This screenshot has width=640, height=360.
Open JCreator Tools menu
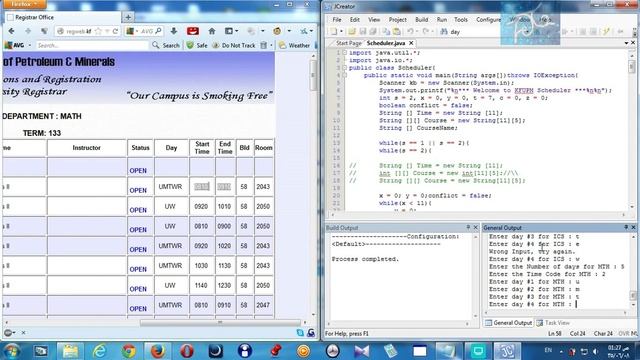point(461,20)
